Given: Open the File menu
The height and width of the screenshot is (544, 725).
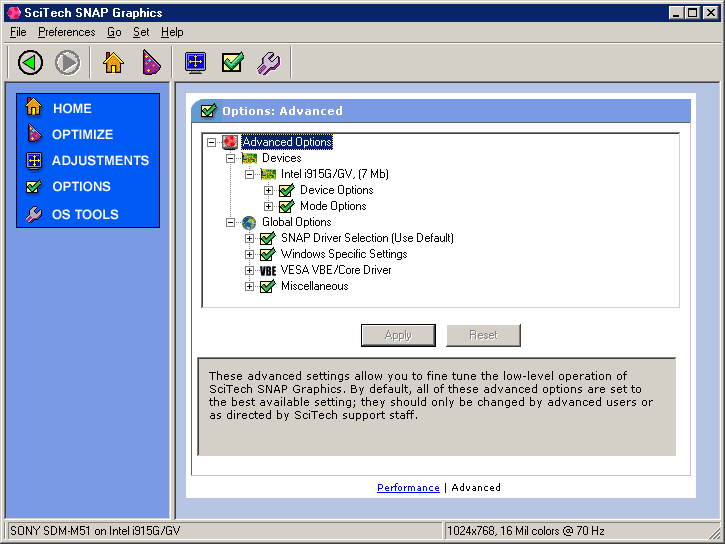Looking at the screenshot, I should tap(18, 32).
